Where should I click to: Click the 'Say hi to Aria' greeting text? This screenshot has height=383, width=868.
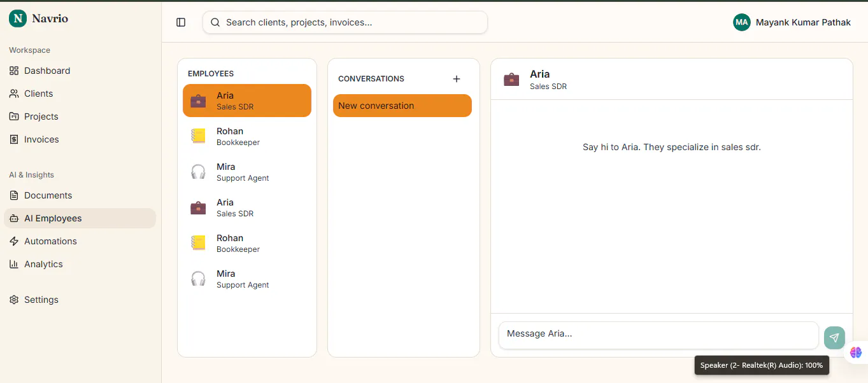(x=672, y=147)
